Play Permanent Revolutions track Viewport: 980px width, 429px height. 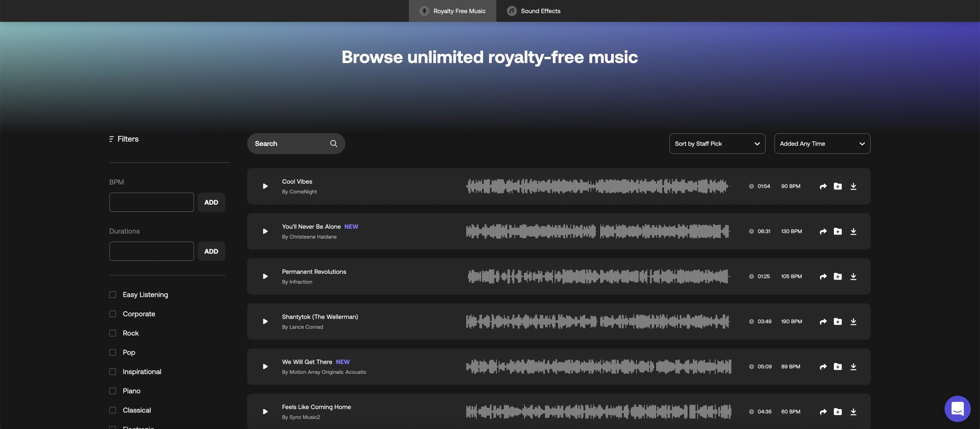click(x=265, y=277)
